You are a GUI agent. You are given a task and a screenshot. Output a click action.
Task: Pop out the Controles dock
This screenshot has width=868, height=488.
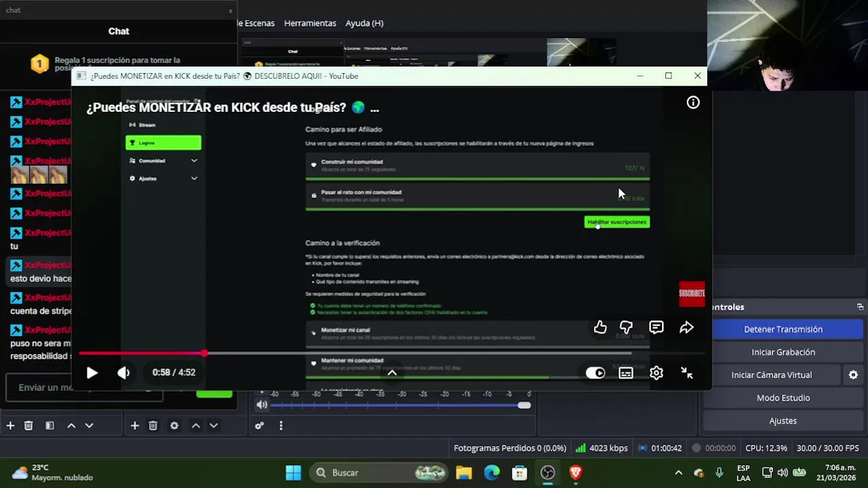pos(860,307)
